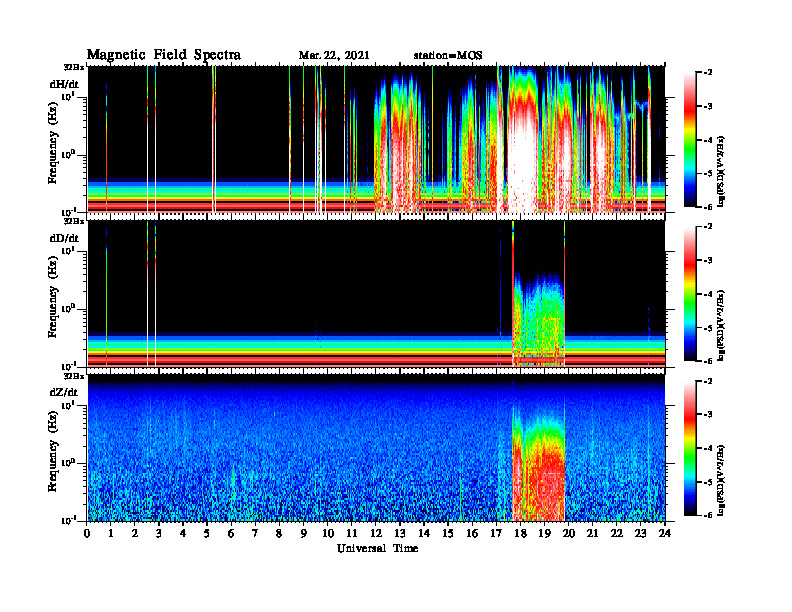Click the dZ/dt color scale bar
Viewport: 792px width, 612px height.
pyautogui.click(x=690, y=448)
